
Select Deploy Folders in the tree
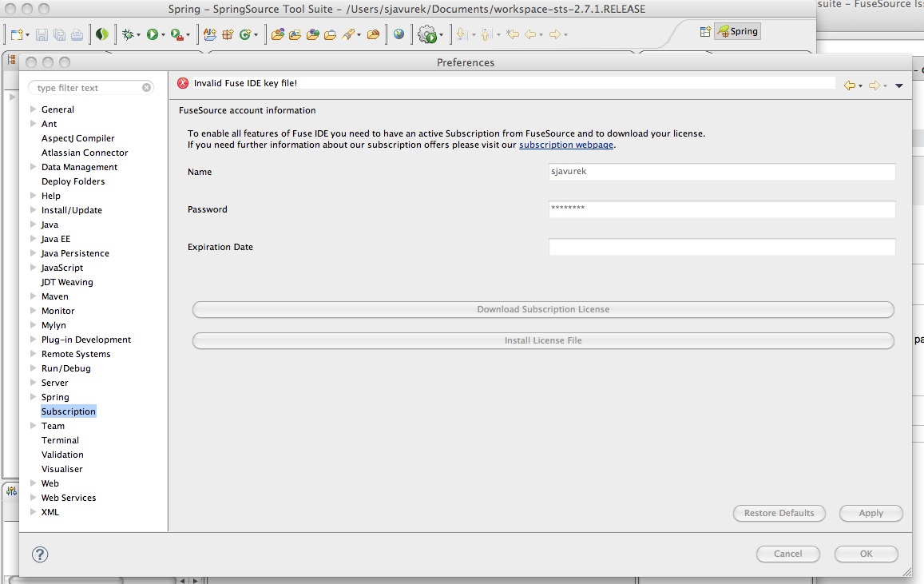[73, 181]
